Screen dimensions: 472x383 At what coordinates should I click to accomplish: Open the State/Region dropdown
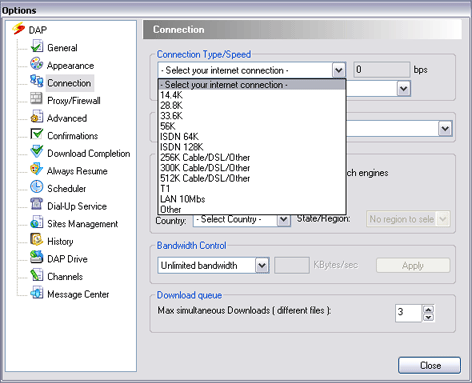[x=443, y=219]
